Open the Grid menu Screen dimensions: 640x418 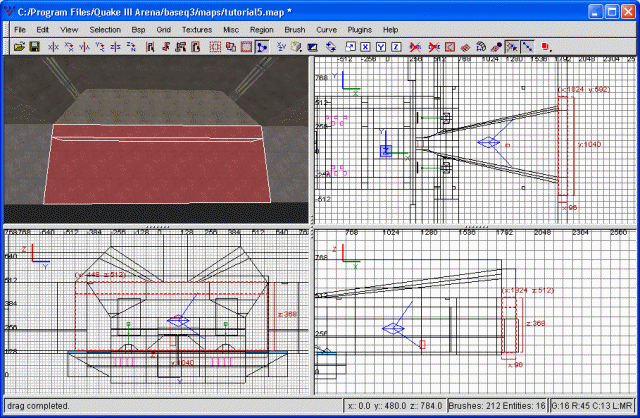tap(164, 30)
